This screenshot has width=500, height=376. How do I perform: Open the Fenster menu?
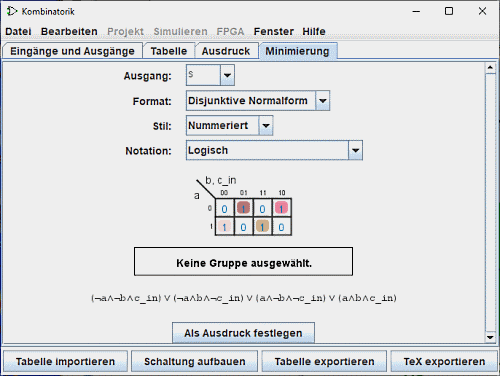pyautogui.click(x=273, y=31)
